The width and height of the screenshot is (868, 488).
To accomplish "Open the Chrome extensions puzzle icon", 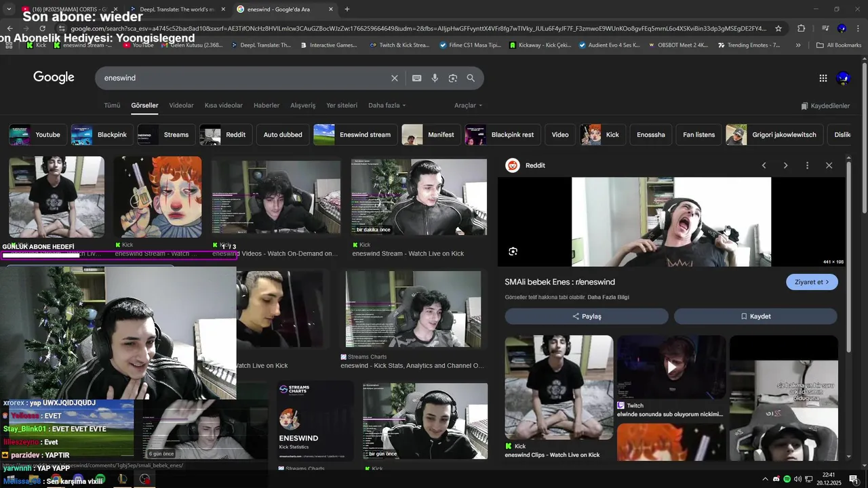I will pos(801,28).
